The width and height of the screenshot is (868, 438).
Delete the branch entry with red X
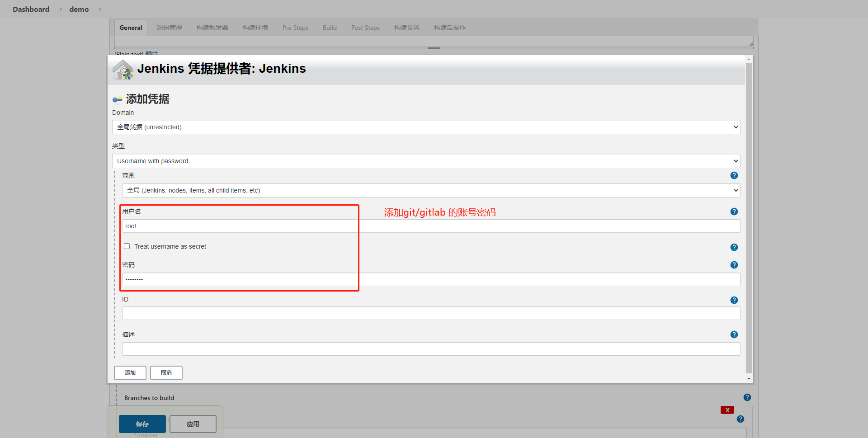[x=727, y=410]
